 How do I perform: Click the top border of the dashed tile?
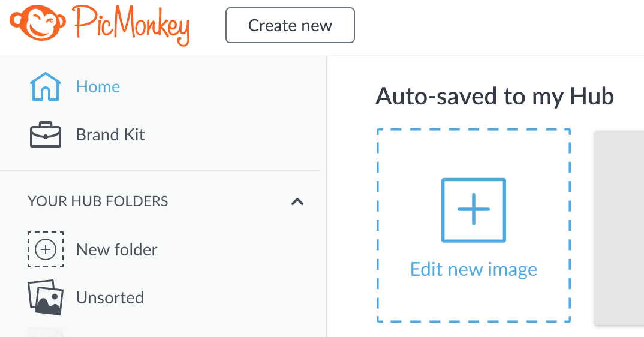[x=474, y=130]
